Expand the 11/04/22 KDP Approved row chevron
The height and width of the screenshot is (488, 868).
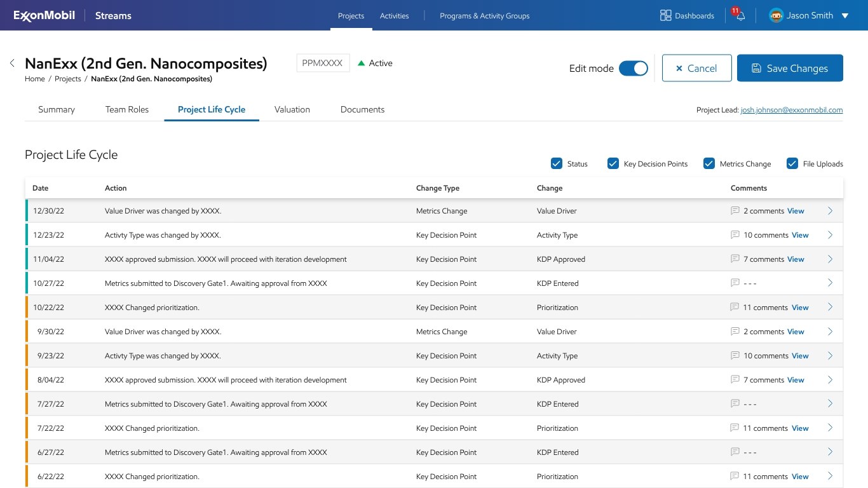830,259
